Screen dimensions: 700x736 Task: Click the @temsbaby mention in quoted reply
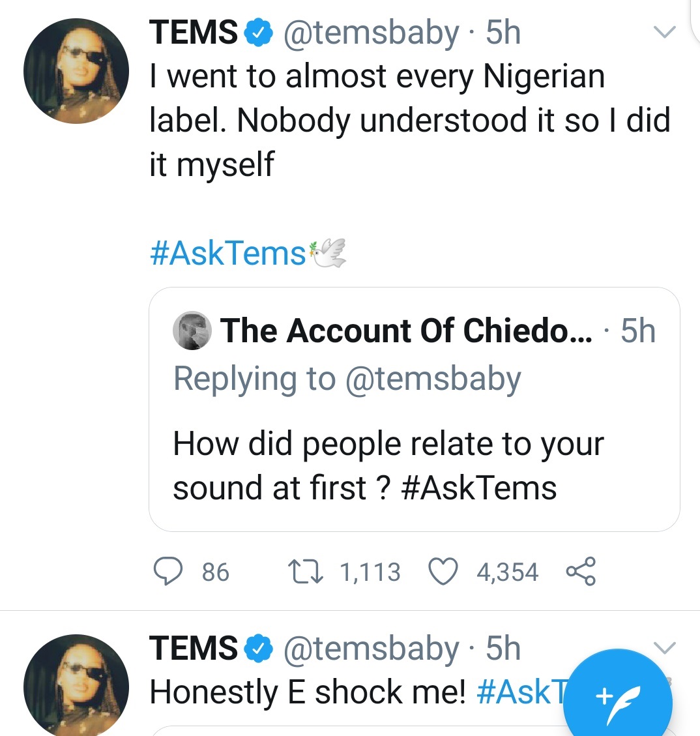[x=433, y=379]
